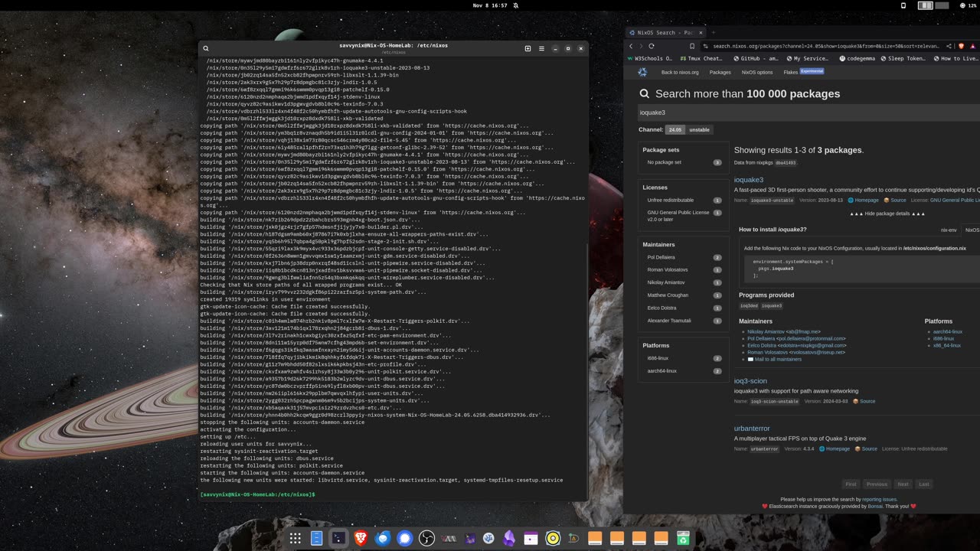Open Obsidian purple crystal icon in dock
980x551 pixels.
coord(509,539)
